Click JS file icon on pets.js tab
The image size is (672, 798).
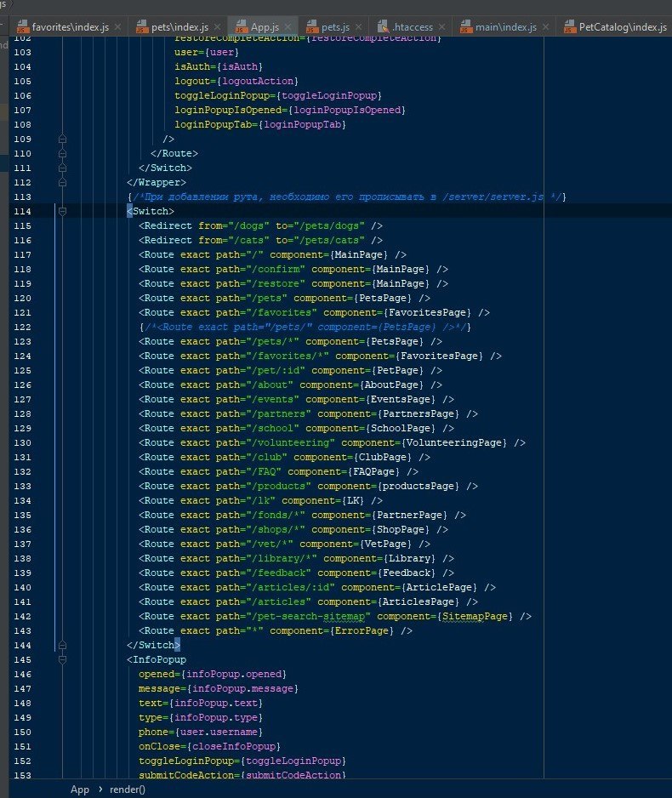312,27
